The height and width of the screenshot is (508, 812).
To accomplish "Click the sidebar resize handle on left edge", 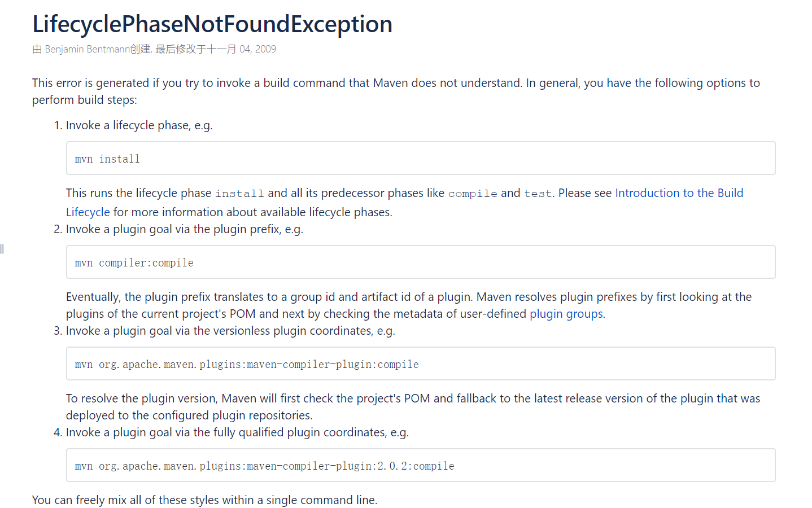I will (2, 249).
